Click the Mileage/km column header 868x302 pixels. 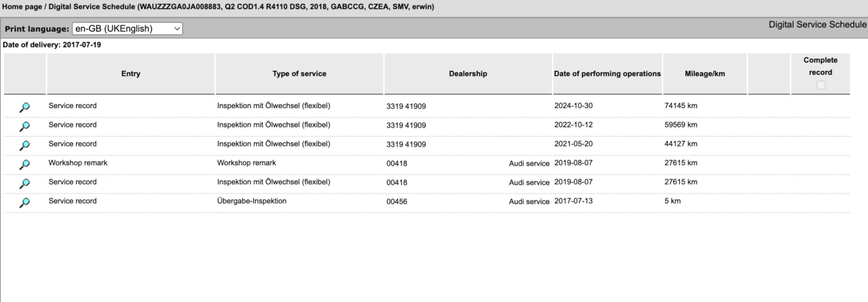(705, 74)
